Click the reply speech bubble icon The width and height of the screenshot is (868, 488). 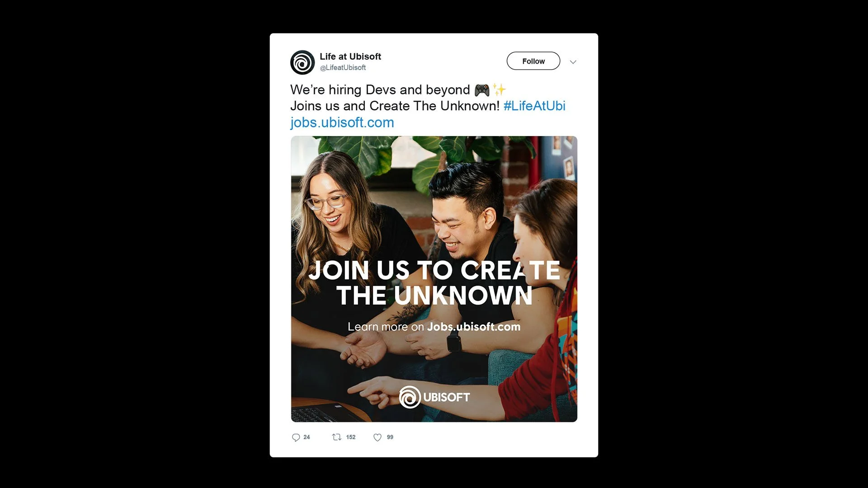click(x=296, y=437)
